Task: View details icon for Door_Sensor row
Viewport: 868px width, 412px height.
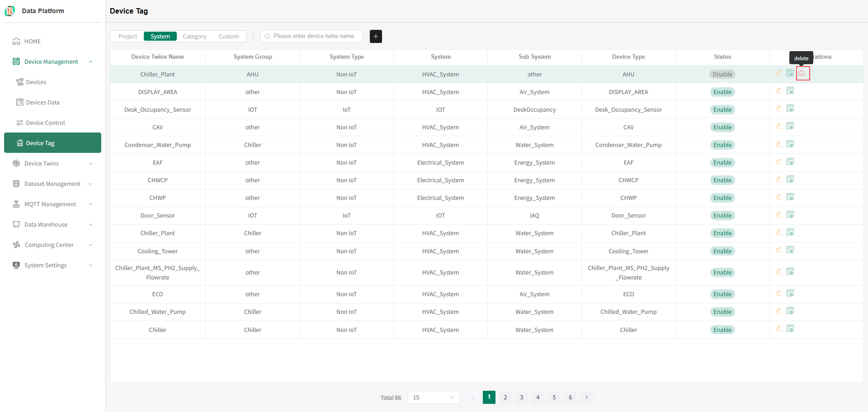Action: click(x=790, y=214)
